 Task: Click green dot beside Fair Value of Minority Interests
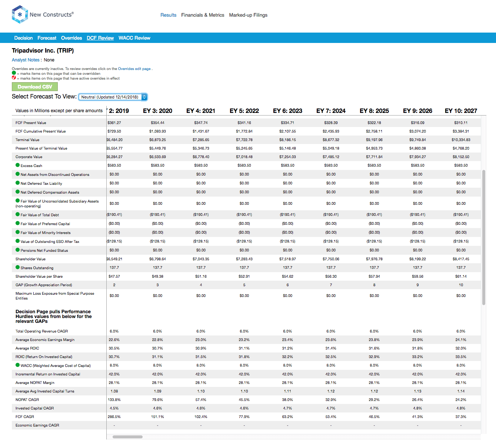[x=17, y=232]
